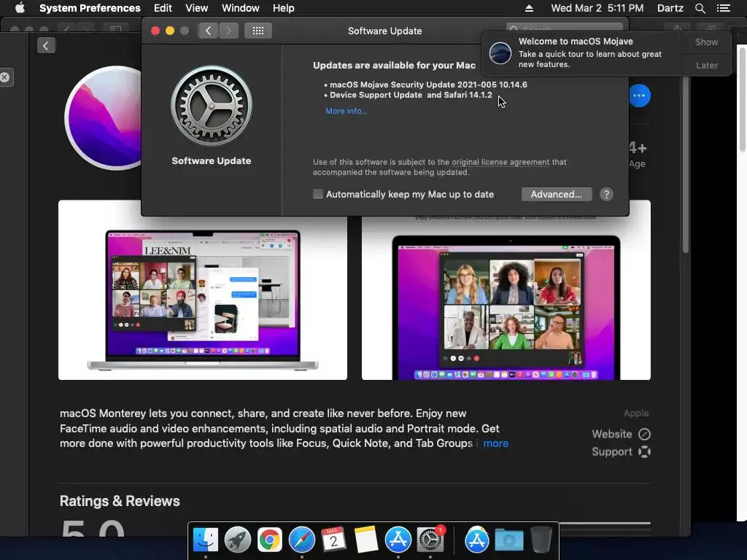
Task: Click the Dartz user name in menu bar
Action: point(670,8)
